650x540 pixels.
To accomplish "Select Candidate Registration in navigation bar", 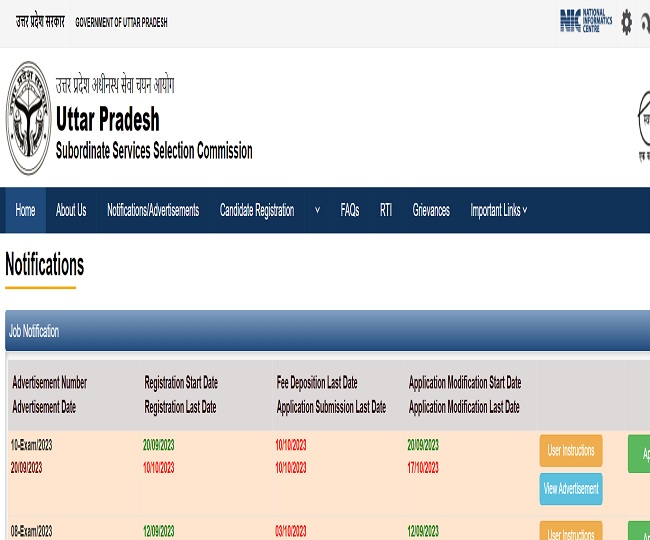I will 257,210.
